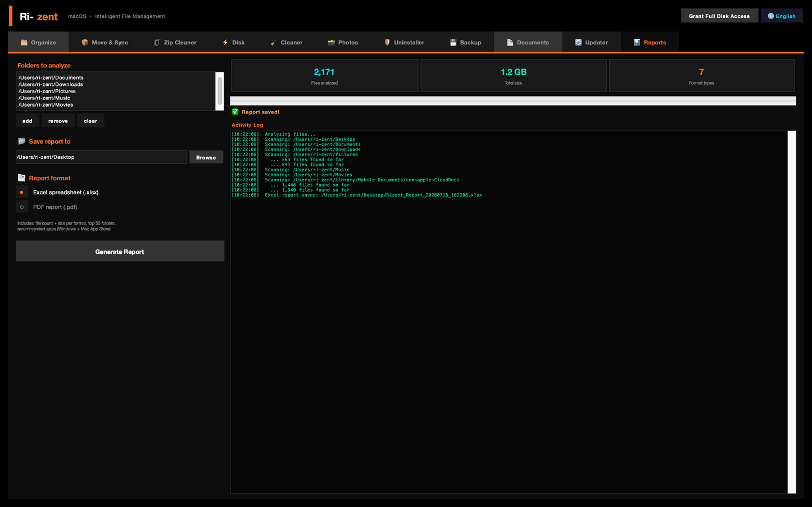Click the document icon beside Report format
The height and width of the screenshot is (507, 812).
tap(21, 177)
